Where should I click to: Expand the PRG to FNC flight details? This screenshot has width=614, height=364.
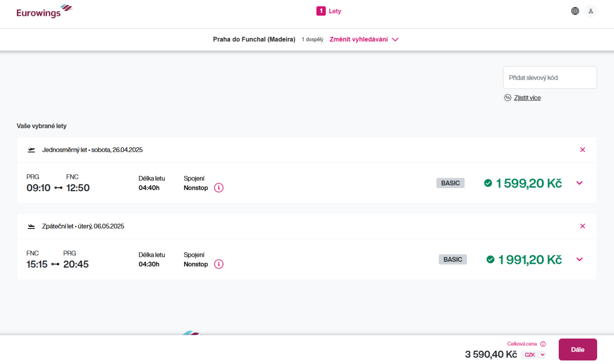[x=579, y=183]
